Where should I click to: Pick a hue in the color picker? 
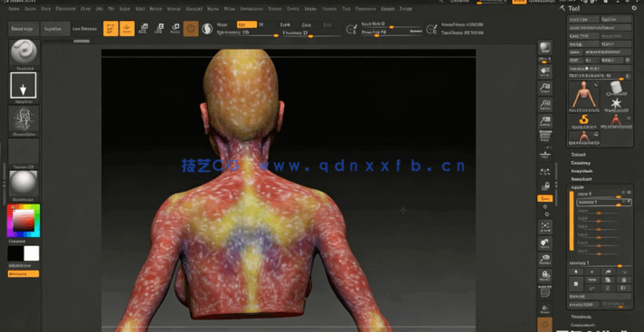pyautogui.click(x=24, y=221)
